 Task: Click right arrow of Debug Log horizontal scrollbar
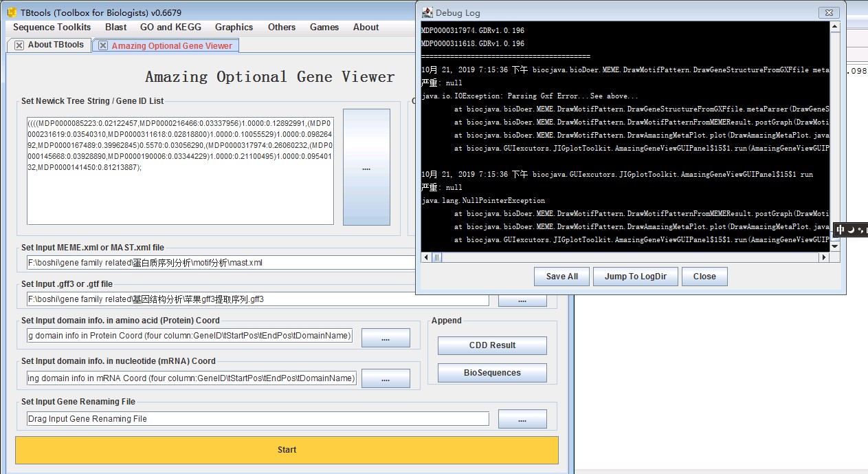[824, 257]
